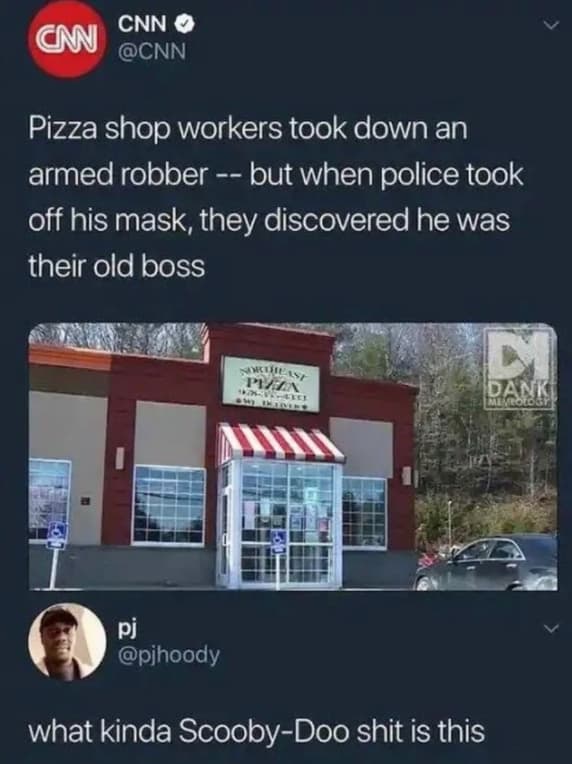This screenshot has height=764, width=572.
Task: Click the red striped awning in photo
Action: [280, 442]
